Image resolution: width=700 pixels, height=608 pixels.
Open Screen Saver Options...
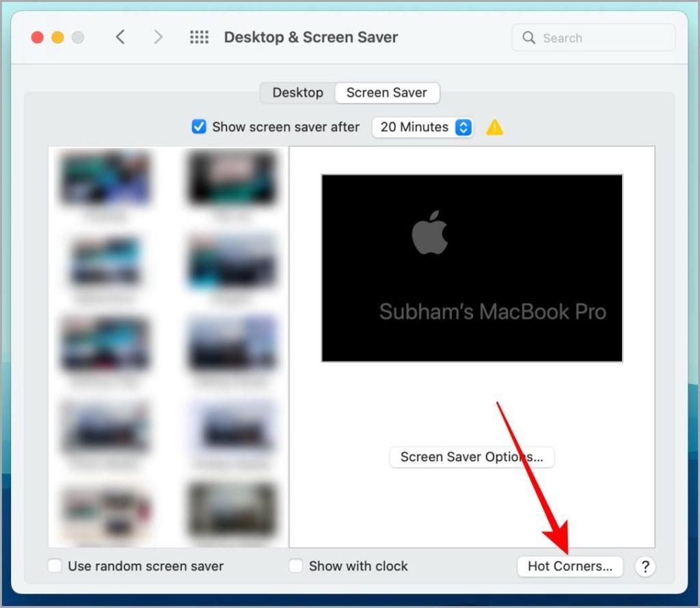pyautogui.click(x=472, y=457)
